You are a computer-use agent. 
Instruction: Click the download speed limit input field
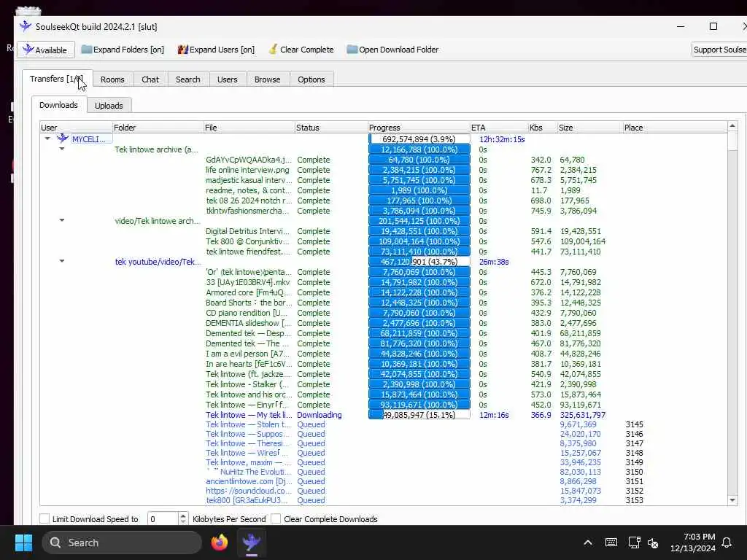click(x=163, y=518)
